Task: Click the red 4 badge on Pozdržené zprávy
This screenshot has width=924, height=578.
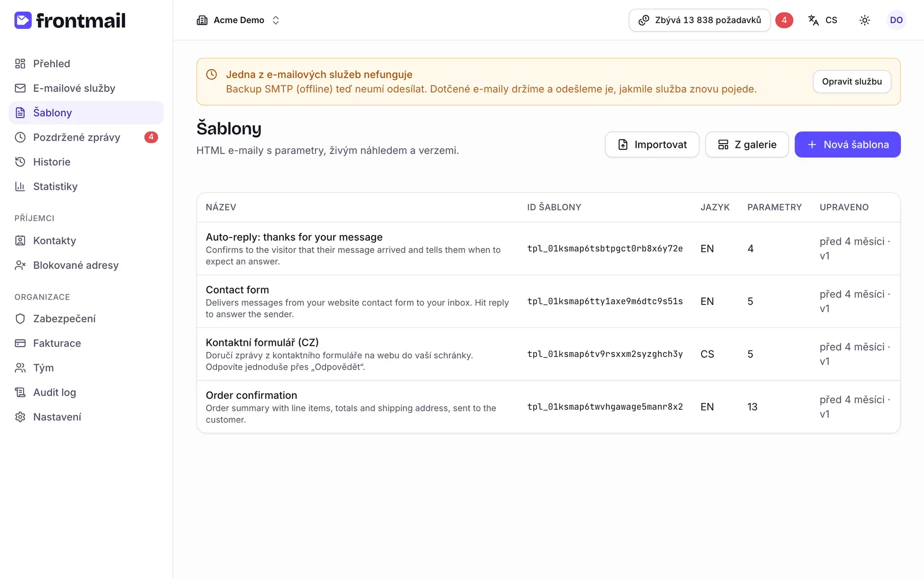Action: 151,137
